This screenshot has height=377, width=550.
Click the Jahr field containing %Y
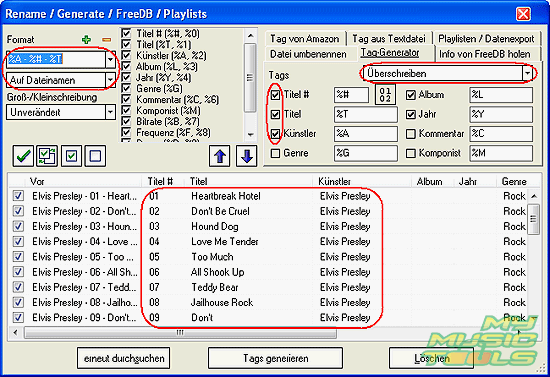pyautogui.click(x=501, y=114)
